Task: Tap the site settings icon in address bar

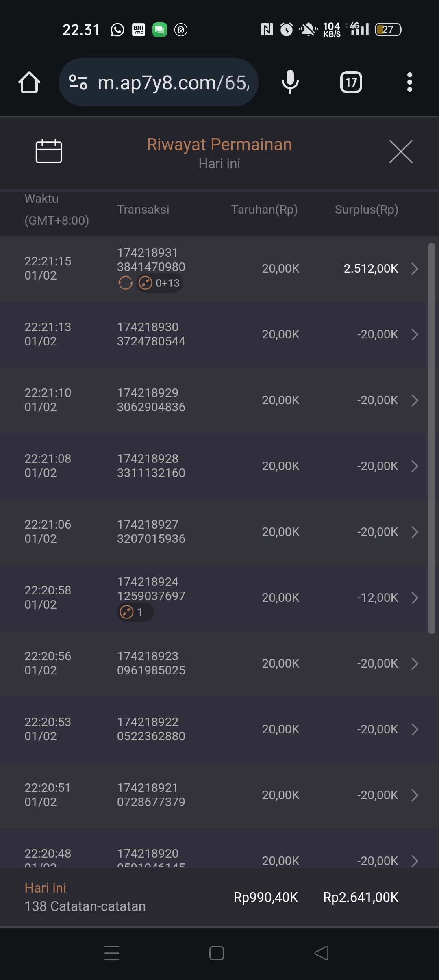Action: coord(78,82)
